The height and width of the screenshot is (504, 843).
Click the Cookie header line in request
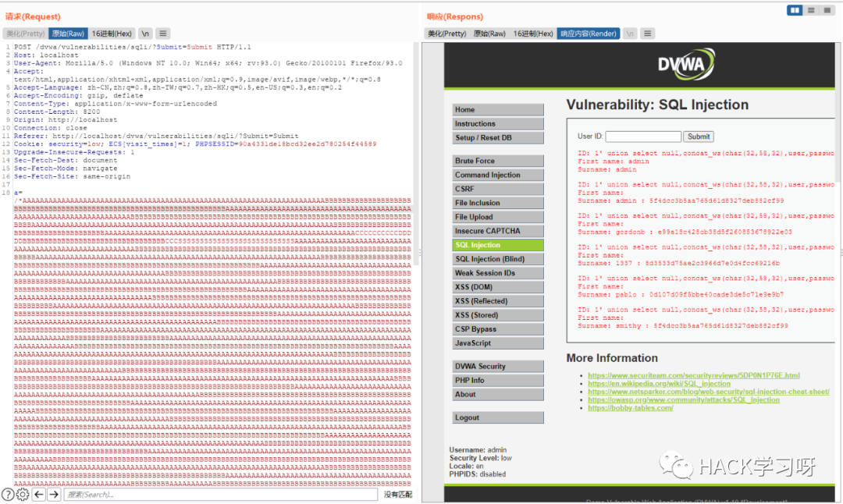tap(195, 144)
